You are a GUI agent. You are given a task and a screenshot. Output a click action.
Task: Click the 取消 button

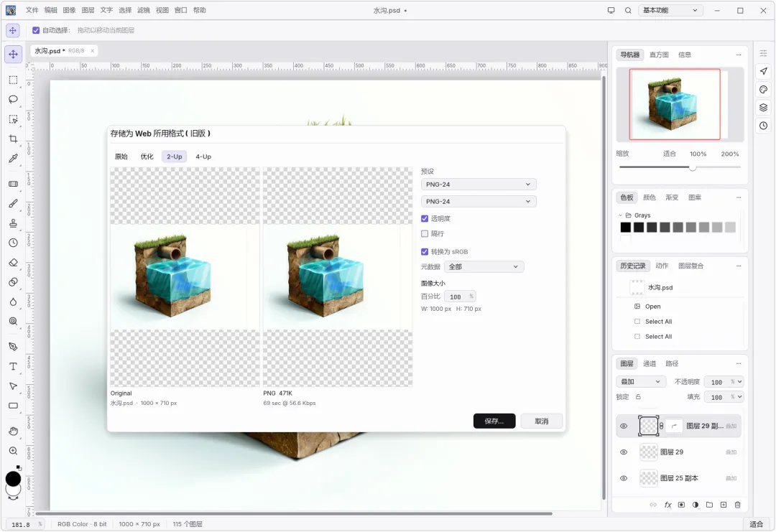[542, 421]
